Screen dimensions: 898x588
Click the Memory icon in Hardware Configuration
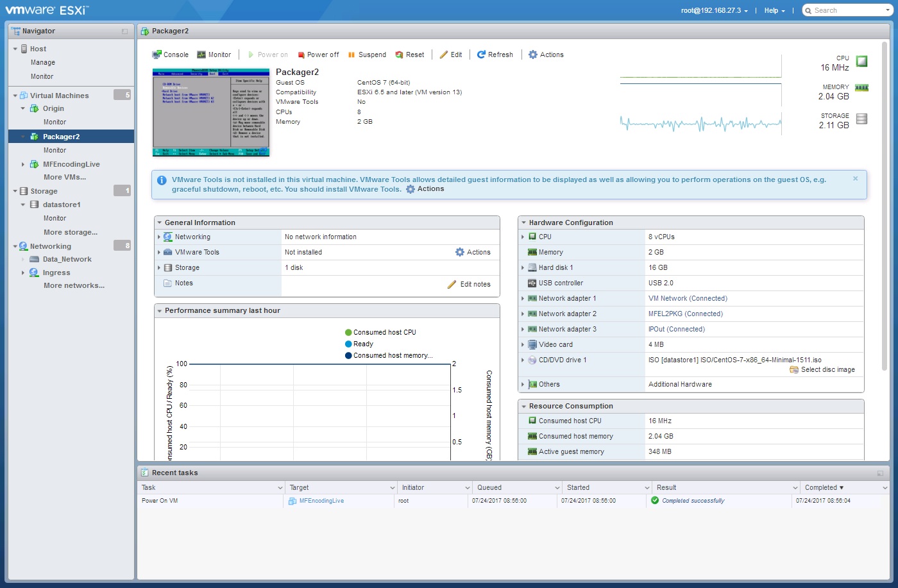pos(532,252)
